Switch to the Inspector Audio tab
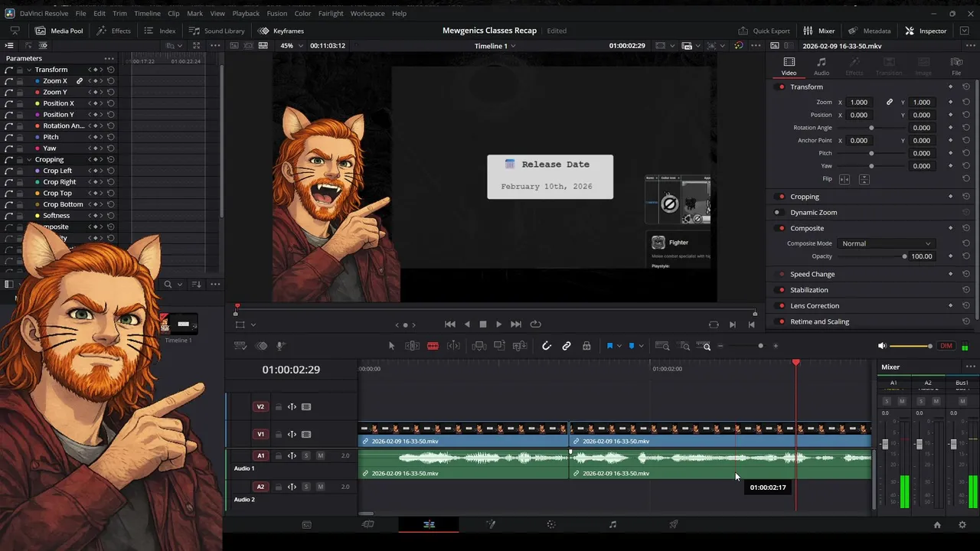 tap(822, 66)
